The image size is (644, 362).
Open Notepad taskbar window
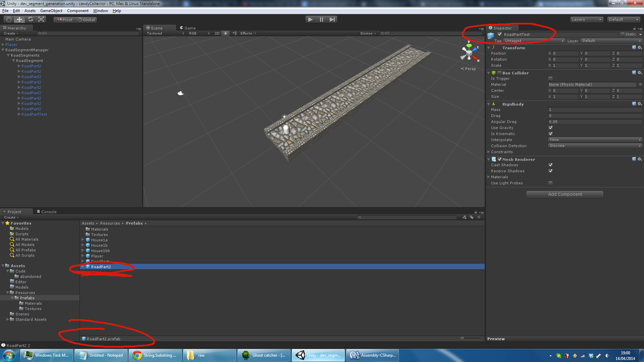(101, 355)
